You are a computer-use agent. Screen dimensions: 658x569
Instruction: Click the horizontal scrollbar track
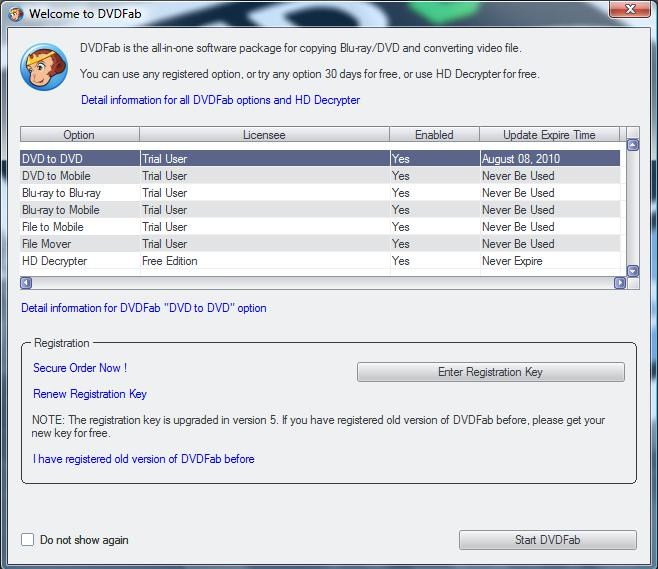(323, 283)
